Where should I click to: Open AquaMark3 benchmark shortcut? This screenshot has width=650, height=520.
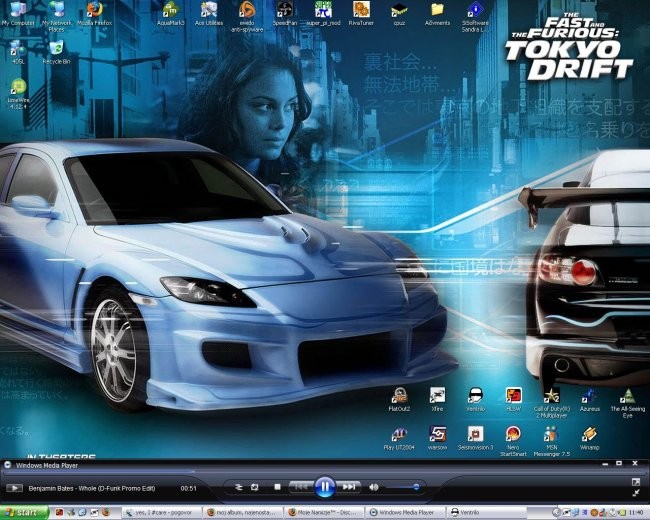coord(170,14)
